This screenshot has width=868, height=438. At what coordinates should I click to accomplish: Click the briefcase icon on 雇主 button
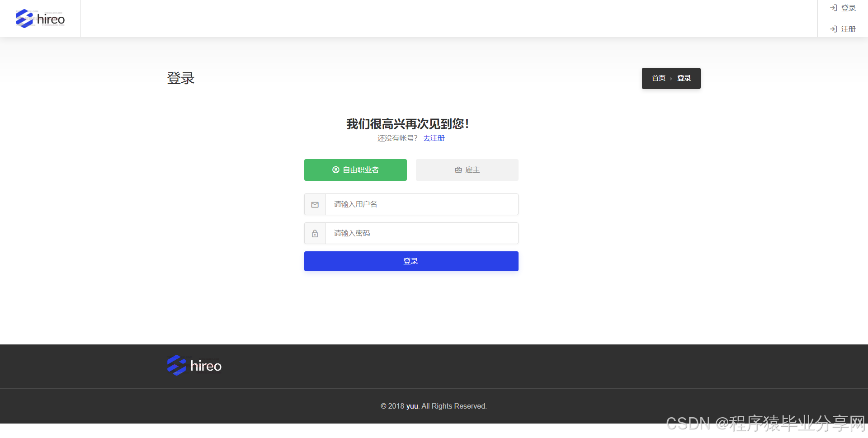point(458,170)
